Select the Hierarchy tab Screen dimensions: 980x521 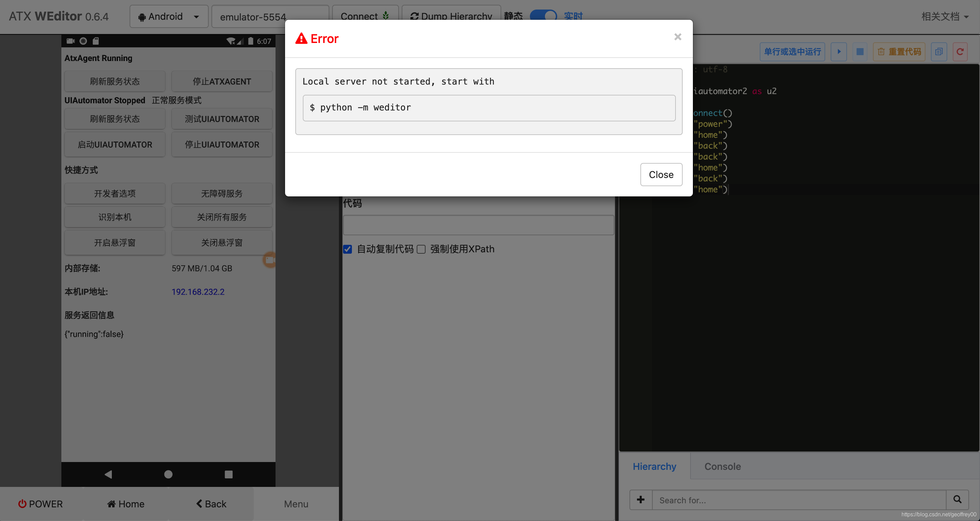(654, 466)
